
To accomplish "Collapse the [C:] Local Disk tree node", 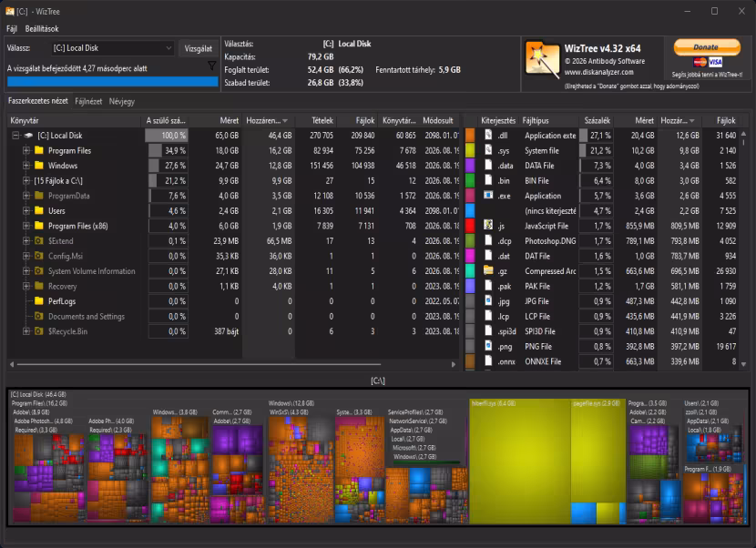I will (x=15, y=136).
